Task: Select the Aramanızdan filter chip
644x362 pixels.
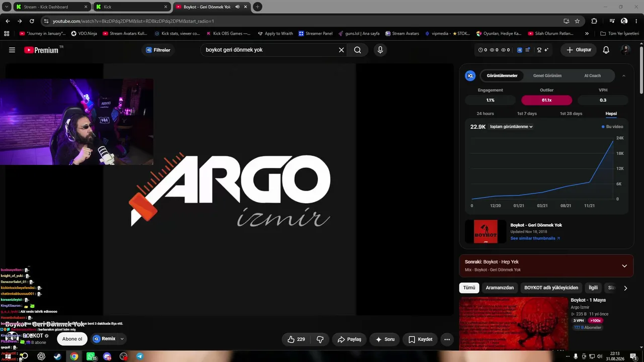Action: [x=500, y=288]
